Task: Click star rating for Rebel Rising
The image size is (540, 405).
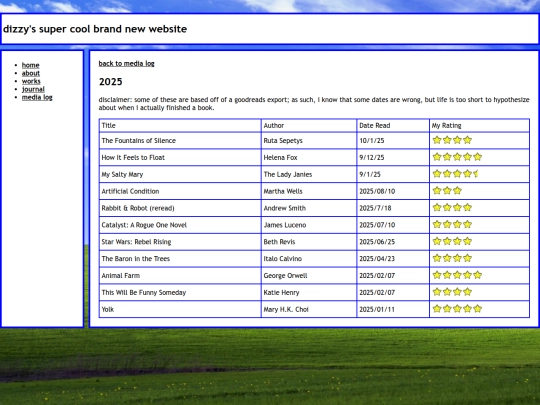Action: (x=452, y=241)
